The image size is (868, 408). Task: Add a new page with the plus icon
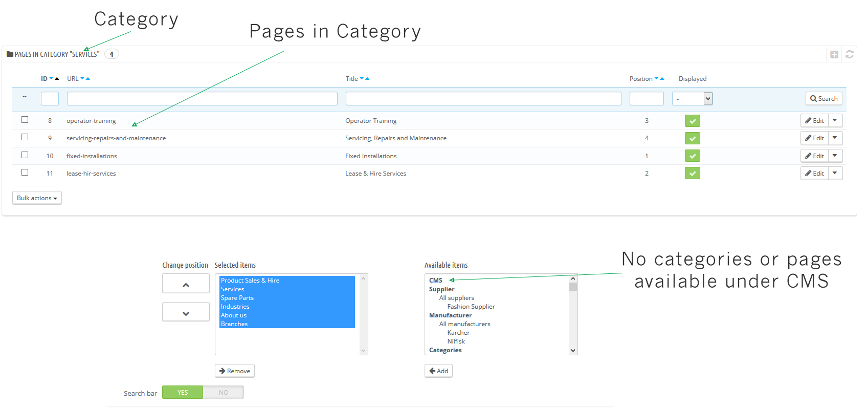(834, 54)
